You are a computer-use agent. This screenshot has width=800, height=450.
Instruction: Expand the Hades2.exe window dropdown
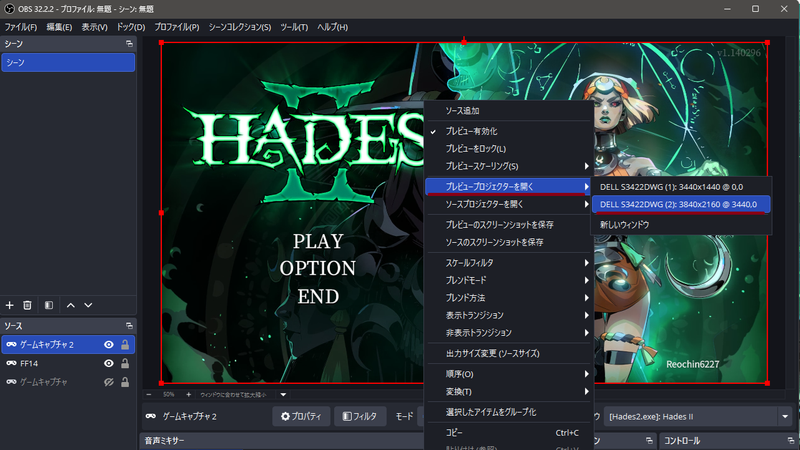(x=785, y=416)
